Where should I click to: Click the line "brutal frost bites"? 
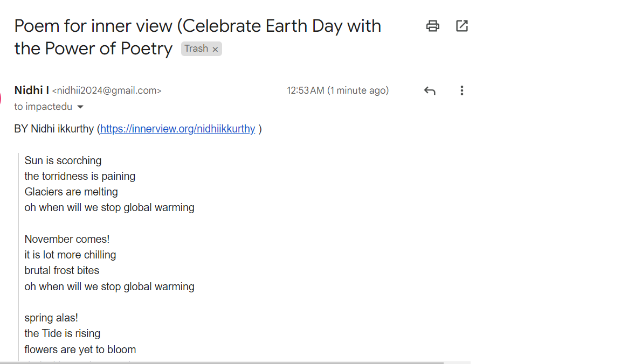coord(62,270)
